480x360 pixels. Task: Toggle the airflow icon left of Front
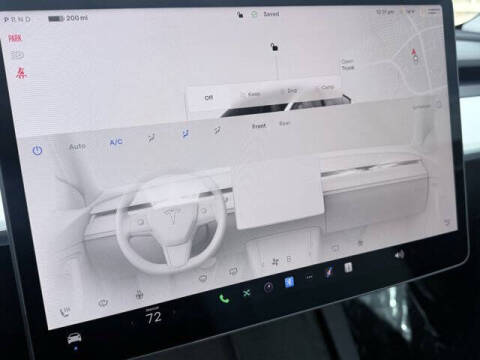click(x=217, y=130)
